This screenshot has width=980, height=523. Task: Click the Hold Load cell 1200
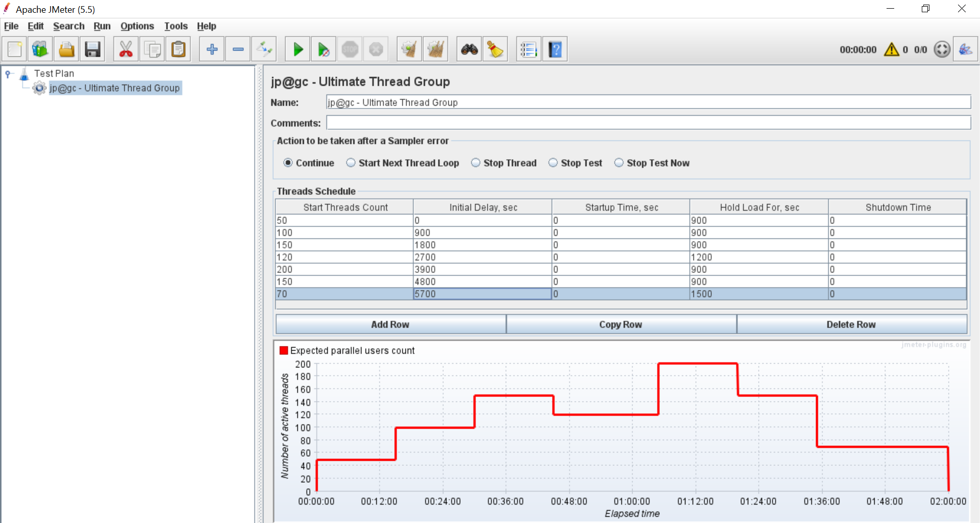click(x=759, y=257)
